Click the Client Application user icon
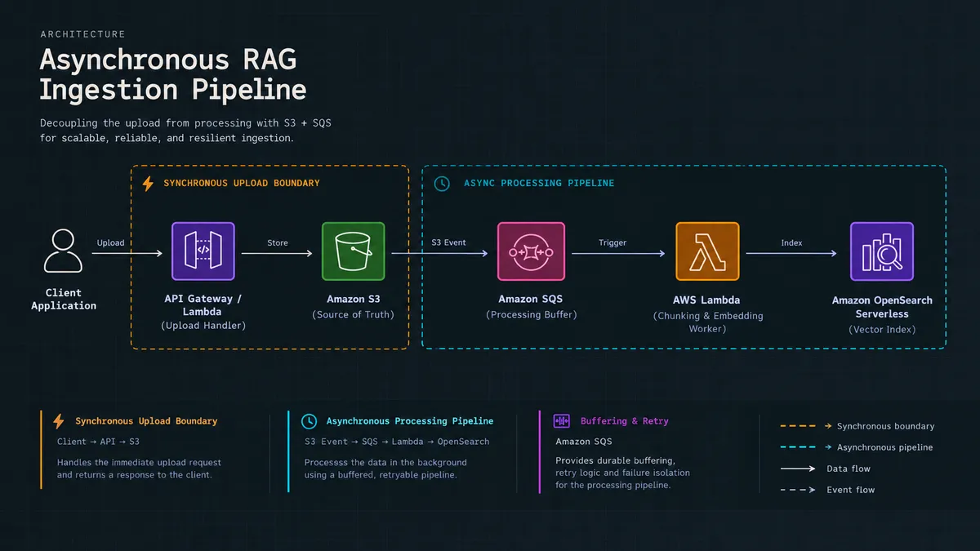This screenshot has height=551, width=980. point(63,251)
